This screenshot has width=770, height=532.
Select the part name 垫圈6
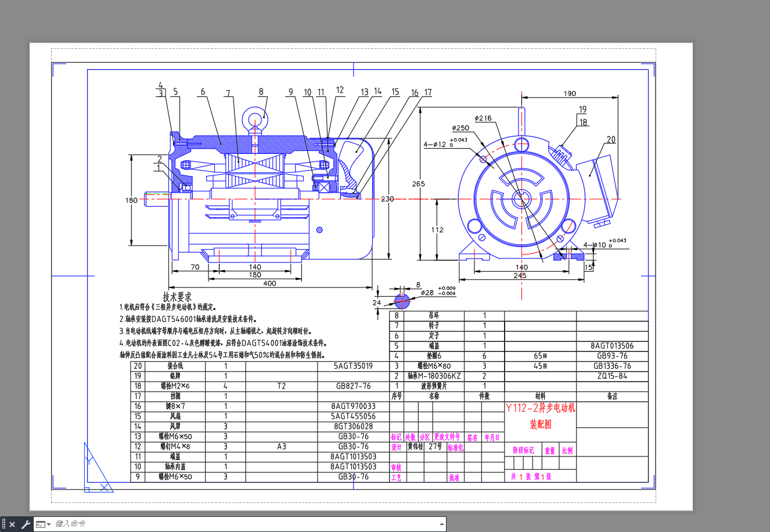[x=434, y=356]
